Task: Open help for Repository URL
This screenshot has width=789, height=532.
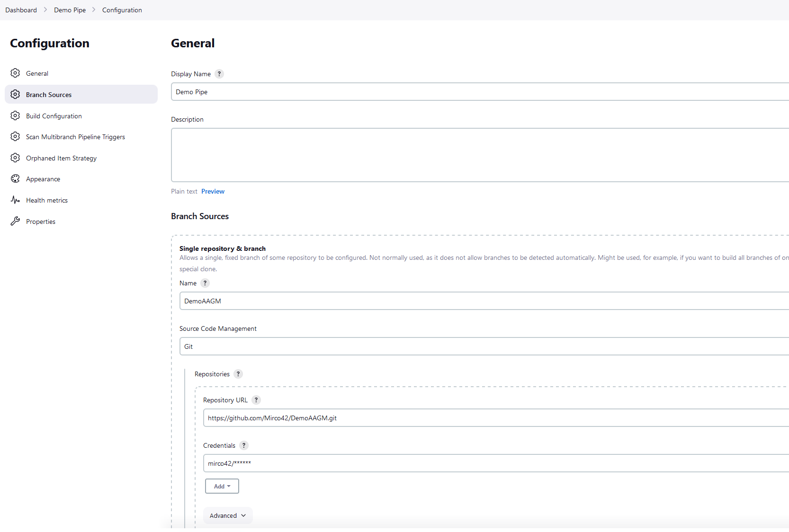Action: (256, 400)
